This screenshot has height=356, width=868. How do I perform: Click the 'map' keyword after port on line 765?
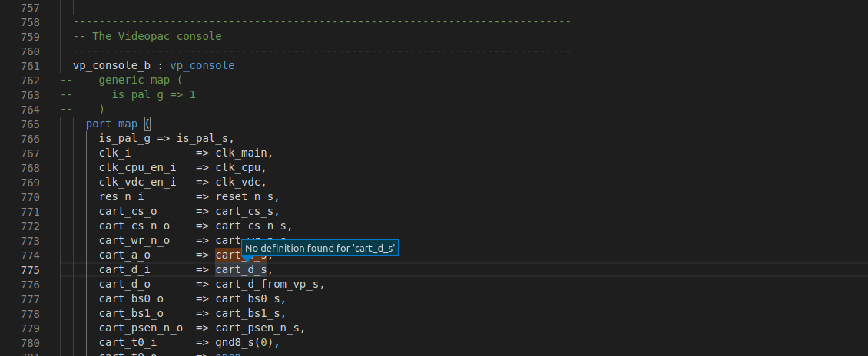click(128, 124)
